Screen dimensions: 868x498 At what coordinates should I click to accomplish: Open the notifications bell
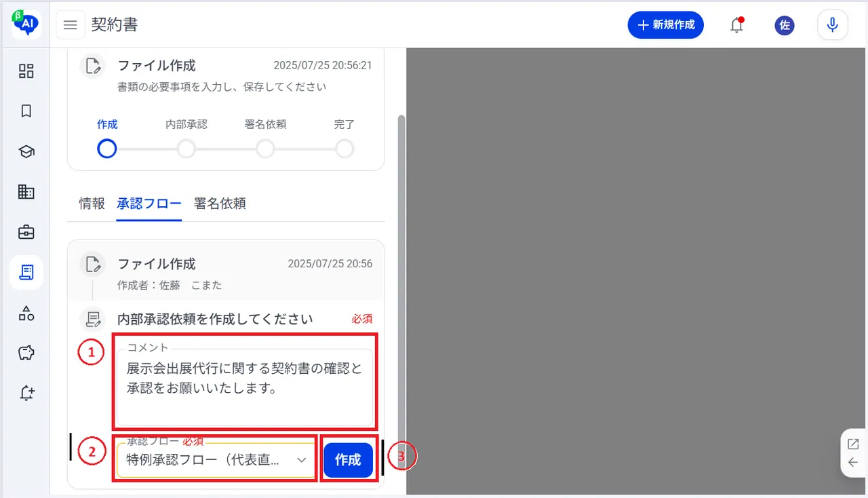(x=736, y=25)
